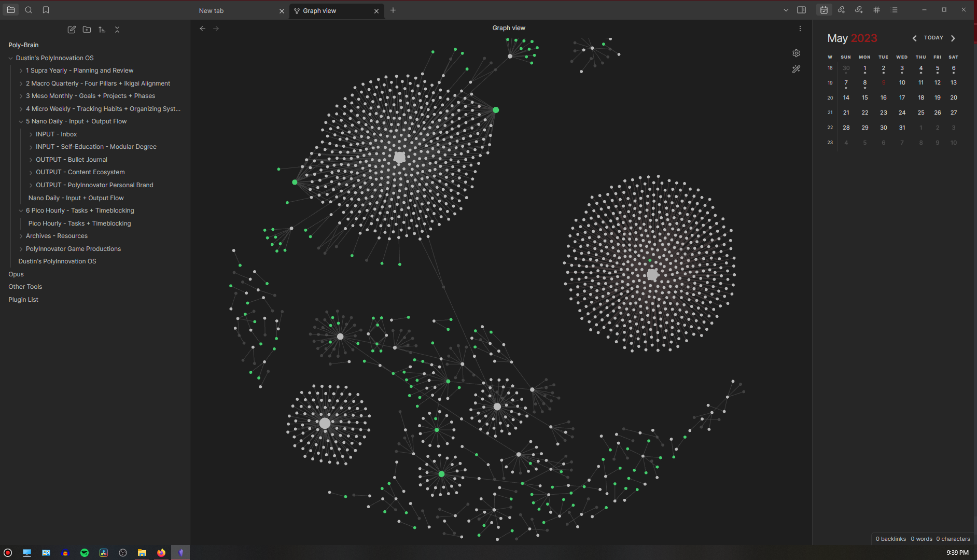This screenshot has width=977, height=560.
Task: Expand the Archives - Resources folder
Action: coord(21,236)
